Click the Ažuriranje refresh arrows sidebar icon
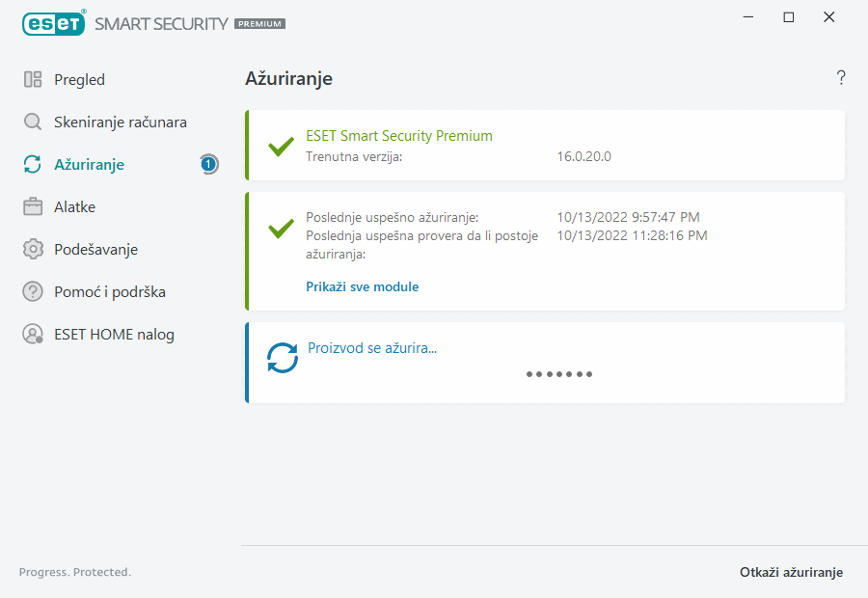This screenshot has width=868, height=598. click(x=33, y=165)
